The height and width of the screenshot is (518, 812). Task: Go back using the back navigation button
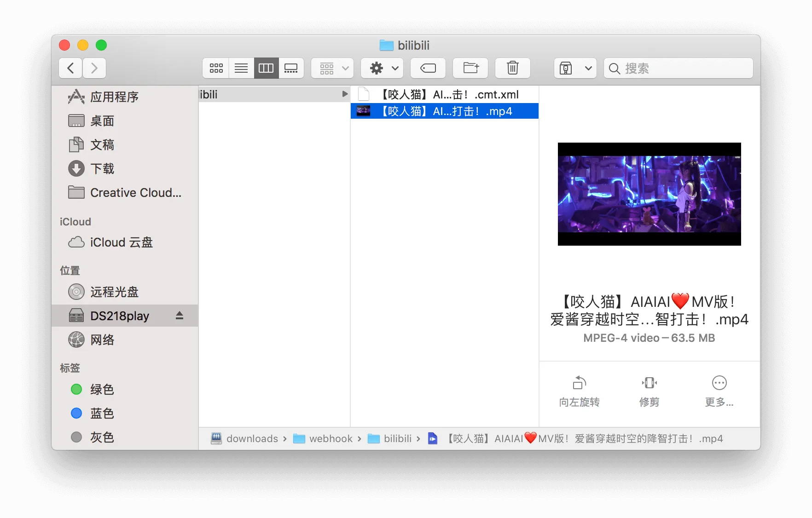point(70,68)
